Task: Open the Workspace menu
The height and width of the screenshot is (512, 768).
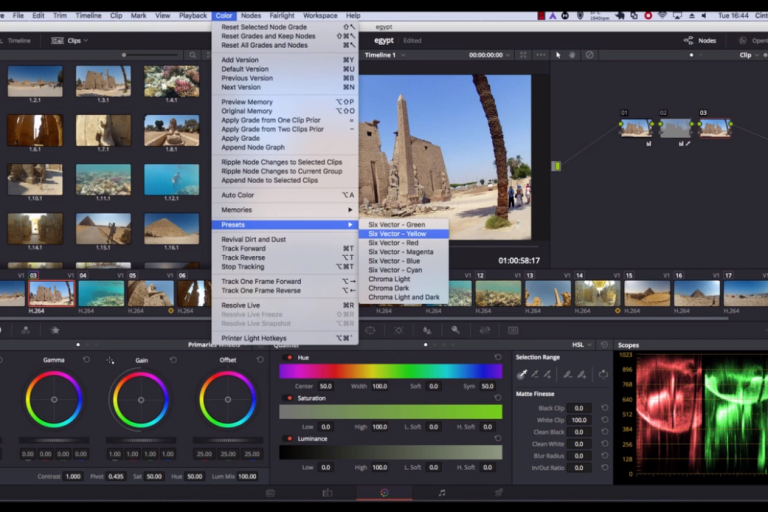Action: point(320,16)
